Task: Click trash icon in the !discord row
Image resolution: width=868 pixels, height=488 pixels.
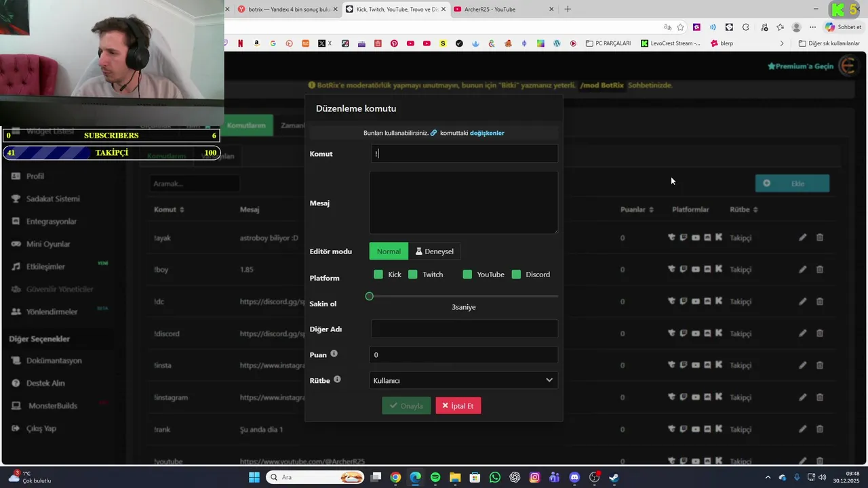Action: point(820,333)
